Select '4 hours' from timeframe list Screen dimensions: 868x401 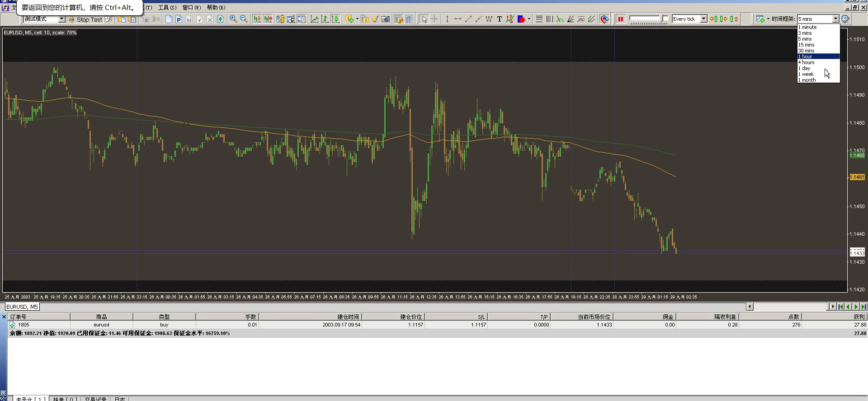(806, 62)
